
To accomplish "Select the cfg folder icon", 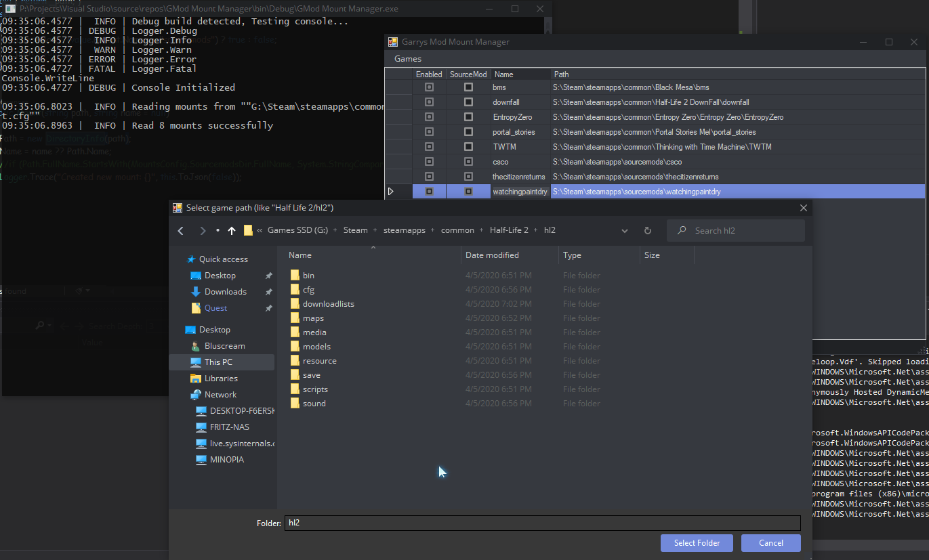I will click(x=295, y=290).
